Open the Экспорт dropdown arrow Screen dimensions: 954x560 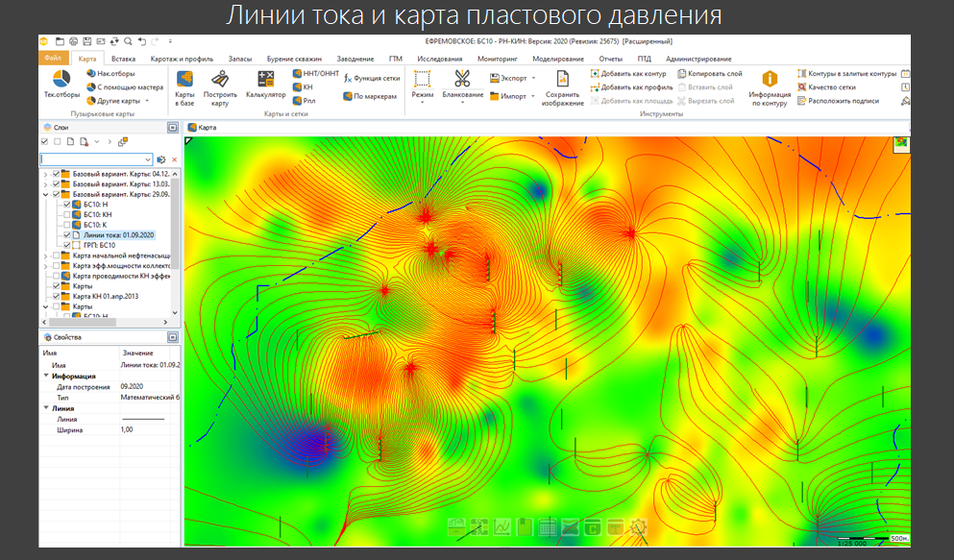(533, 79)
